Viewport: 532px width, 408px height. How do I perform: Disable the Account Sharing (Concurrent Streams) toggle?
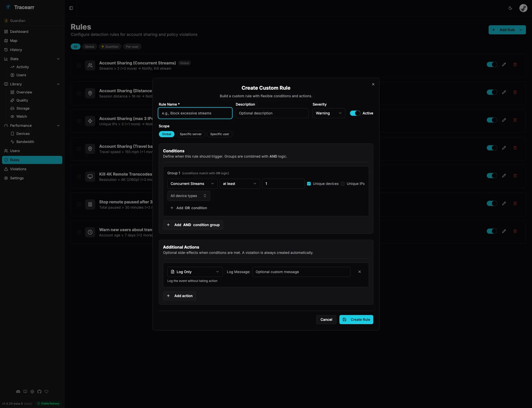click(x=492, y=64)
